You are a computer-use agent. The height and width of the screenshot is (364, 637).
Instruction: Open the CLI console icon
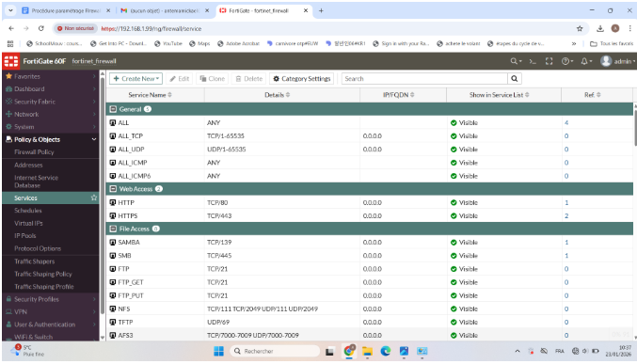(x=533, y=61)
